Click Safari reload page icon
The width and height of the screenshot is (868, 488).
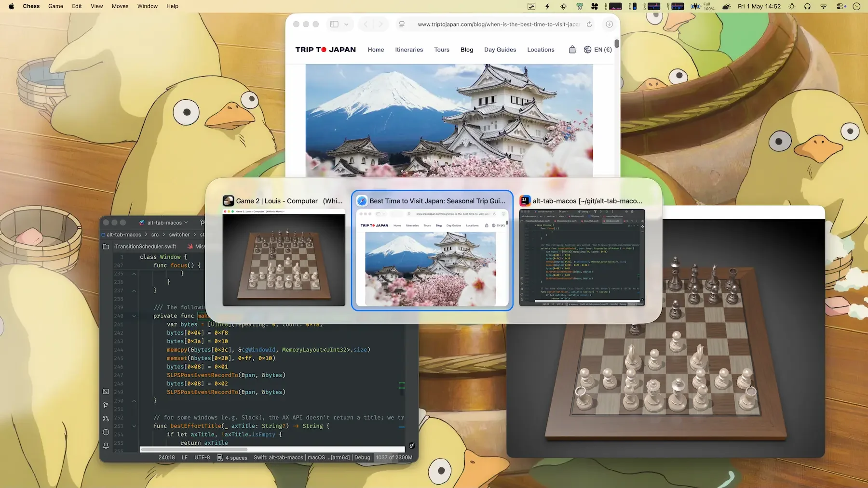pos(589,24)
